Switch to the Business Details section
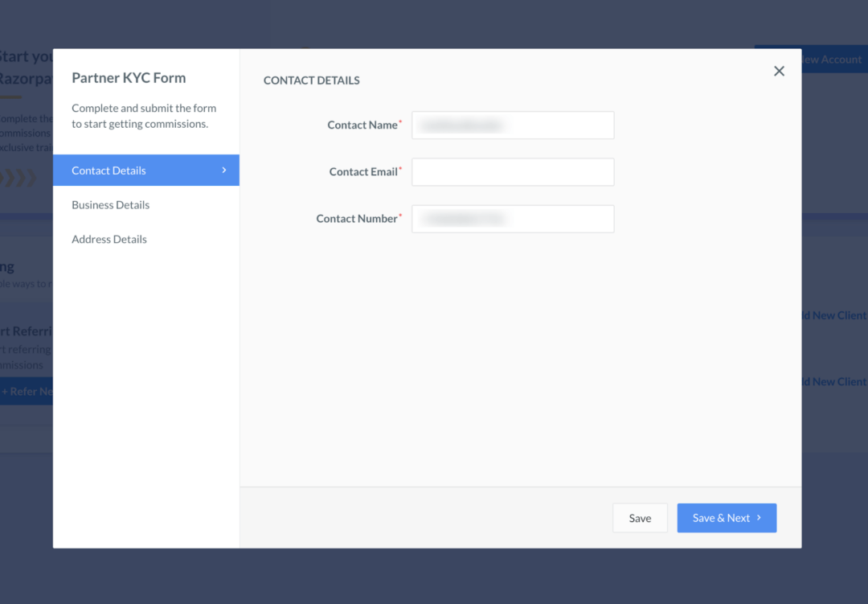 coord(110,205)
